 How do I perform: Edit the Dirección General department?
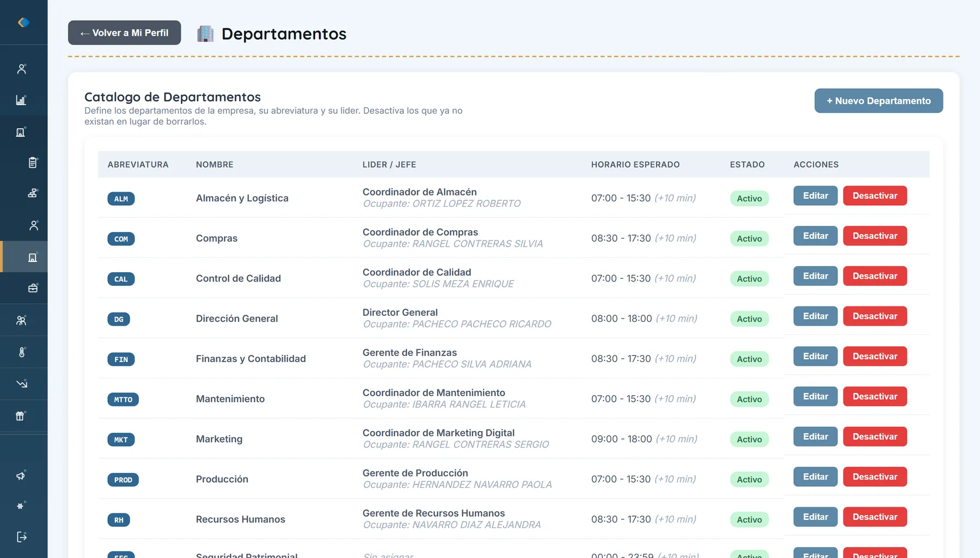click(815, 316)
